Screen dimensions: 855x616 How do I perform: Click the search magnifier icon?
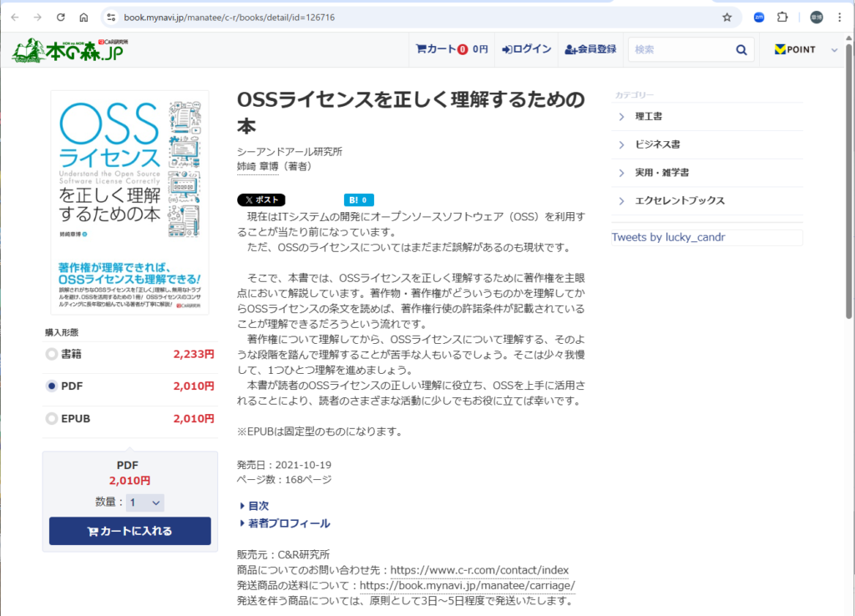[x=740, y=50]
